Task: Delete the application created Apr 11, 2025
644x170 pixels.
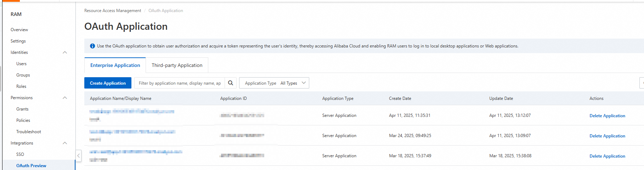Action: (607, 116)
